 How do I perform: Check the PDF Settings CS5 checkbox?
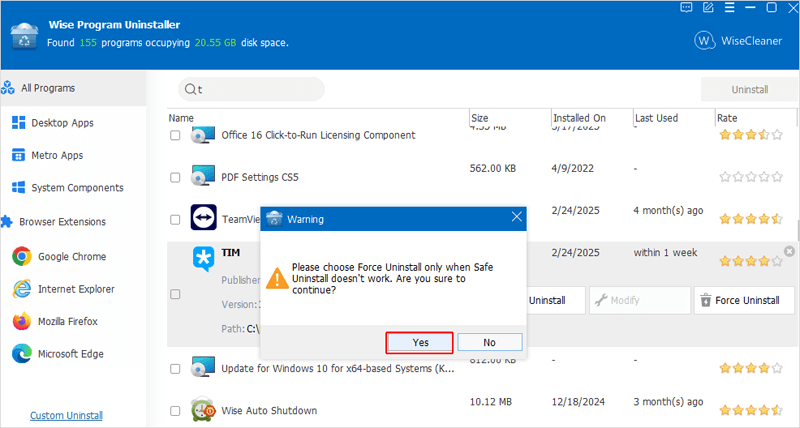[x=175, y=178]
